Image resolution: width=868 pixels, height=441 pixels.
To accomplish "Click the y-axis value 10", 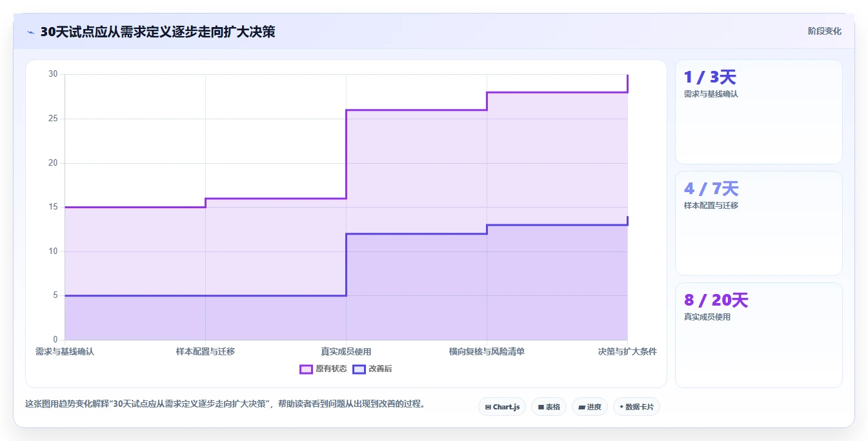I will click(53, 251).
